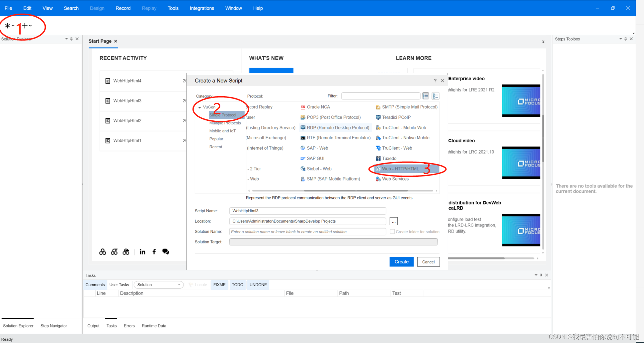
Task: Select POP3 (Post Office Protocol)
Action: [x=330, y=117]
